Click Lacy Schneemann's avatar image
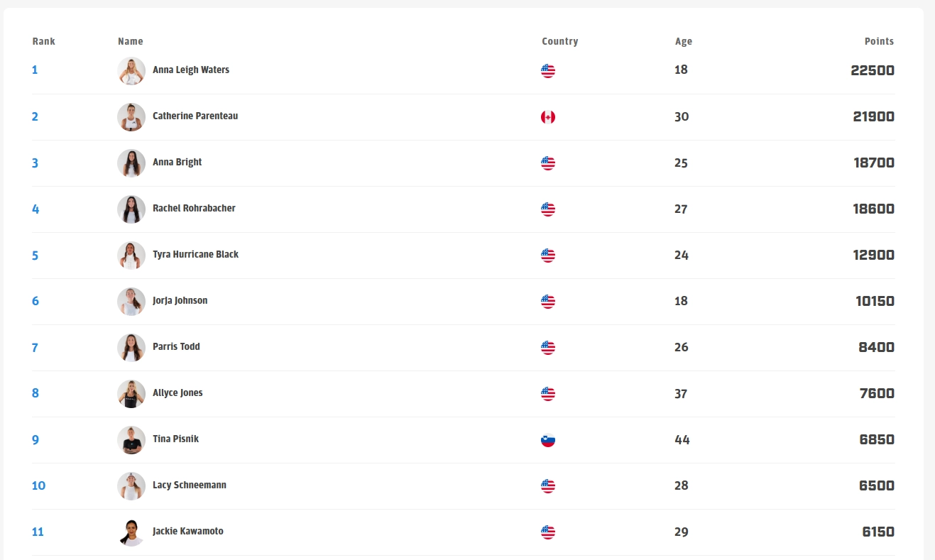This screenshot has width=935, height=560. point(131,486)
